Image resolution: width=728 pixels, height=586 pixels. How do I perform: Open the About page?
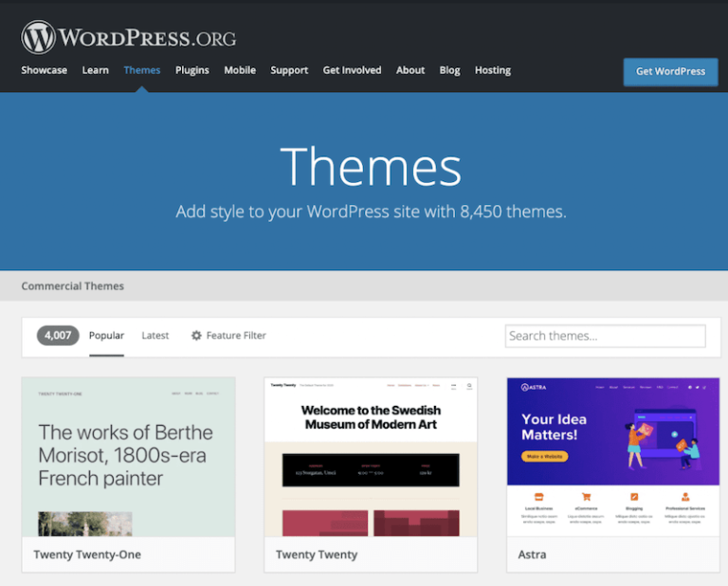(410, 70)
